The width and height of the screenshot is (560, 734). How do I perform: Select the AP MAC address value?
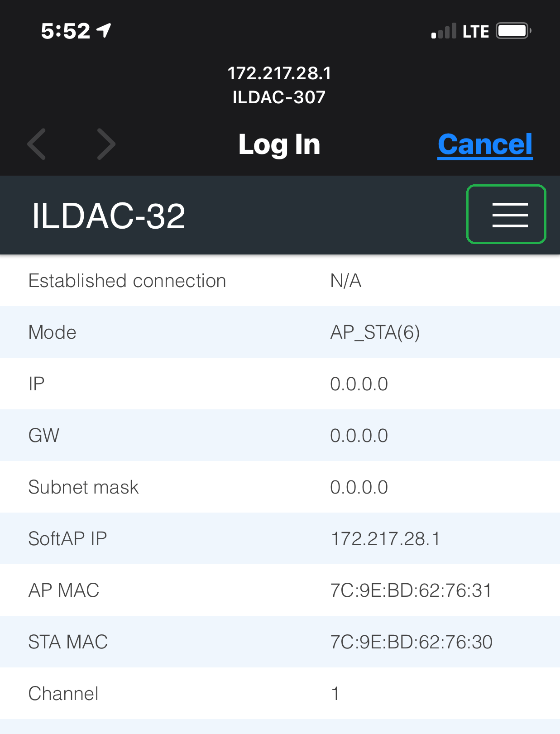[x=411, y=590]
